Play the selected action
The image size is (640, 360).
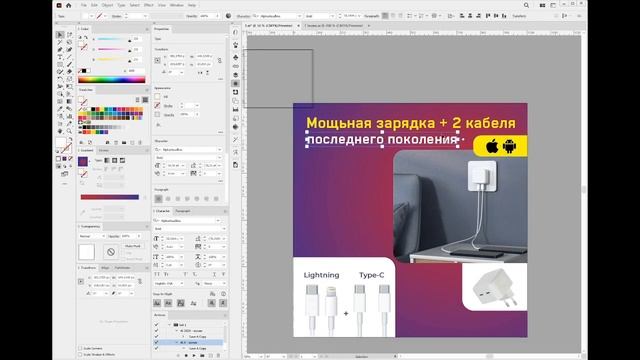coord(194,356)
